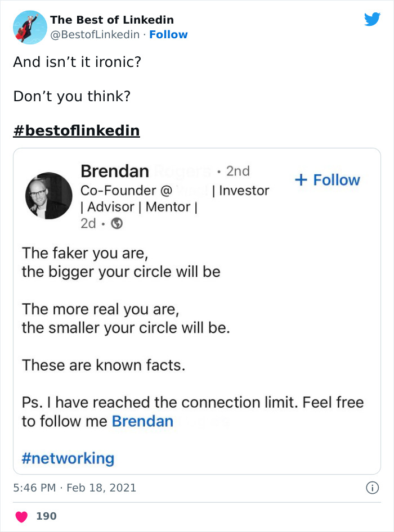Open The Best of Linkedin profile avatar
The height and width of the screenshot is (532, 394).
point(29,26)
